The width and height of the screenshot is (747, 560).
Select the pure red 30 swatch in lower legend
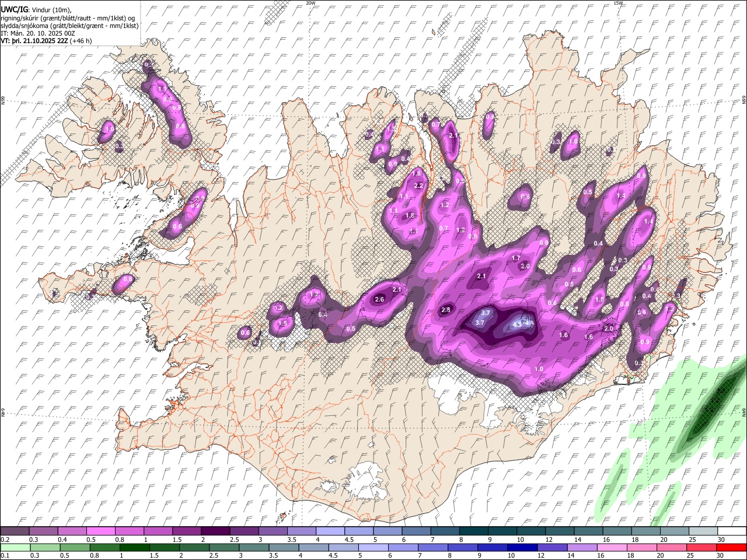732,547
